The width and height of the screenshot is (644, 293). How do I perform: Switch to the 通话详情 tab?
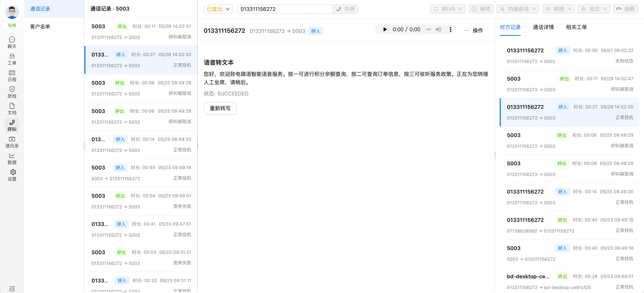[x=543, y=27]
